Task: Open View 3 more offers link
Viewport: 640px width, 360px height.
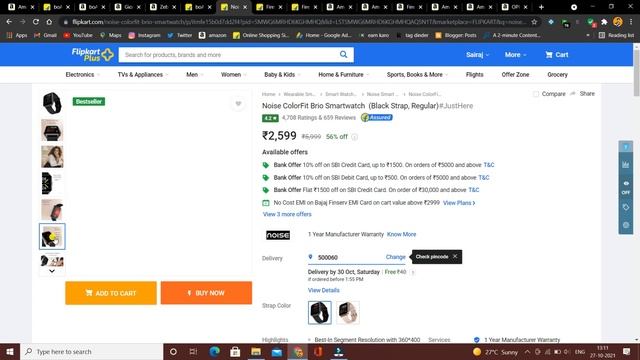Action: click(287, 214)
